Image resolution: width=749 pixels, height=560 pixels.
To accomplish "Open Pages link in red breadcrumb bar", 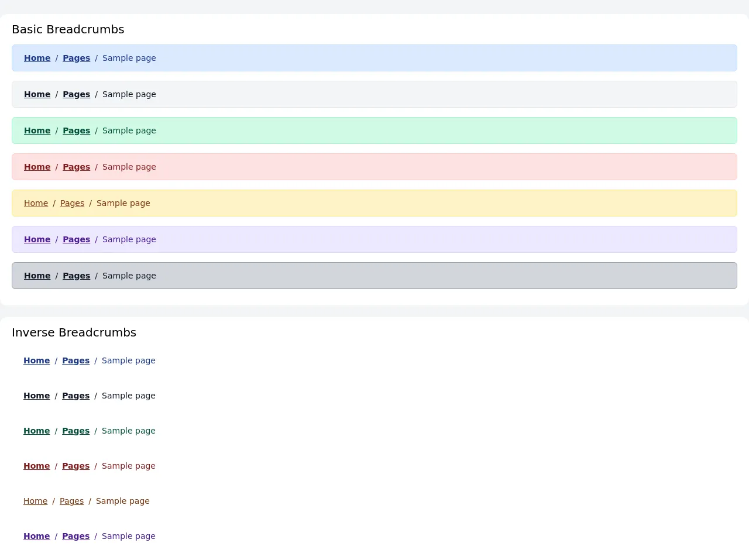I will (x=76, y=167).
